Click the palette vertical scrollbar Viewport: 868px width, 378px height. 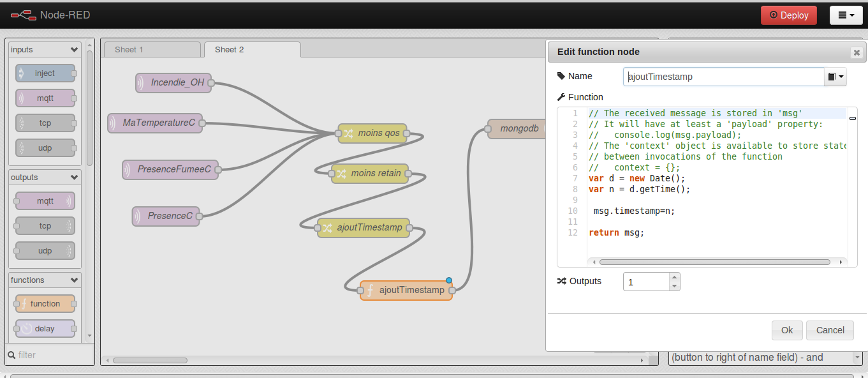pyautogui.click(x=89, y=108)
